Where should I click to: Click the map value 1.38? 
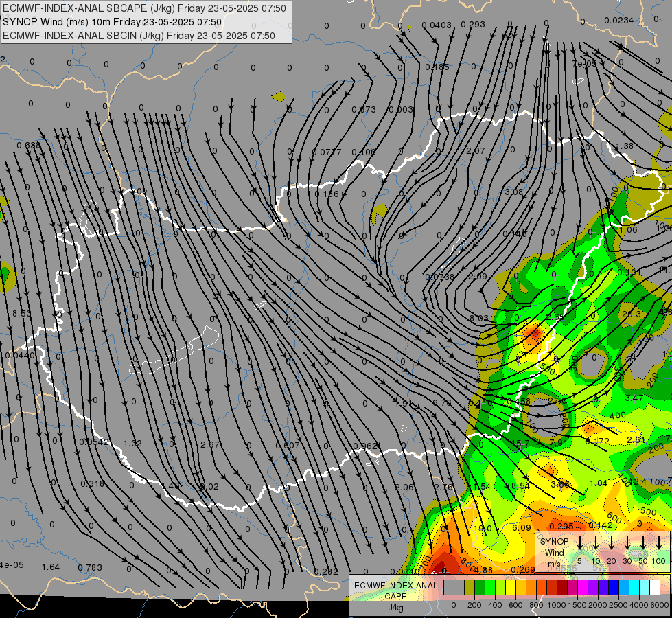point(624,146)
